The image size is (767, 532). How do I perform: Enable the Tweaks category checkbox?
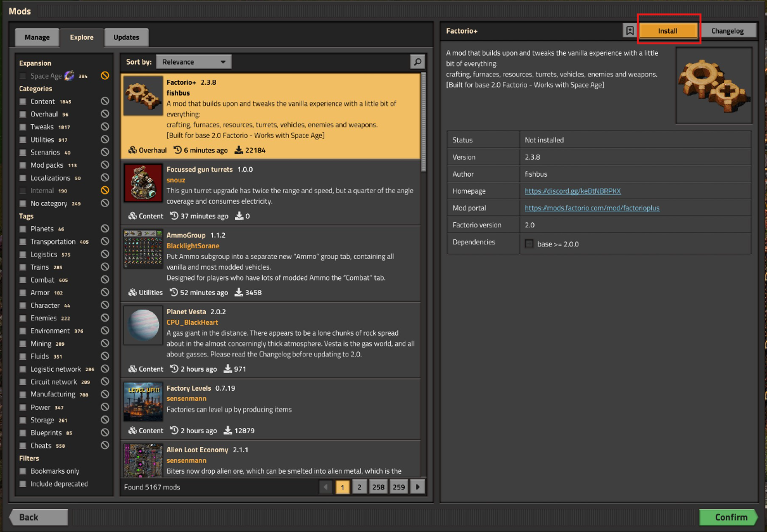pos(23,127)
